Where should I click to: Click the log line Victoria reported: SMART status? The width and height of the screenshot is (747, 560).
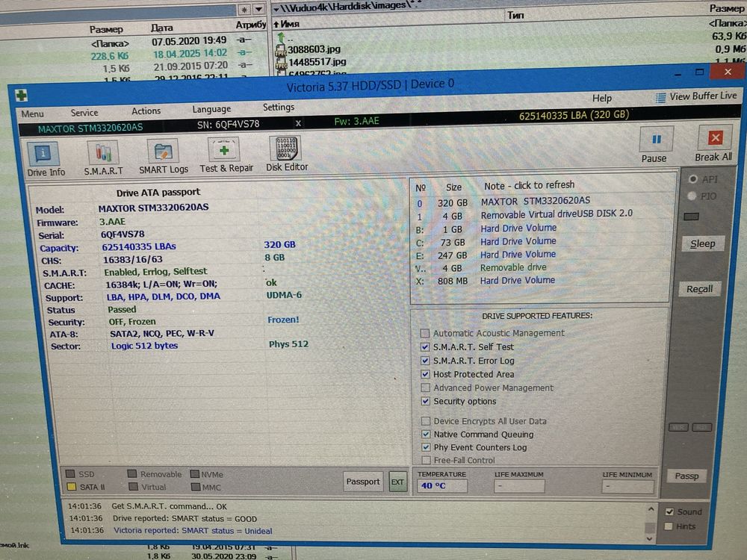point(193,530)
